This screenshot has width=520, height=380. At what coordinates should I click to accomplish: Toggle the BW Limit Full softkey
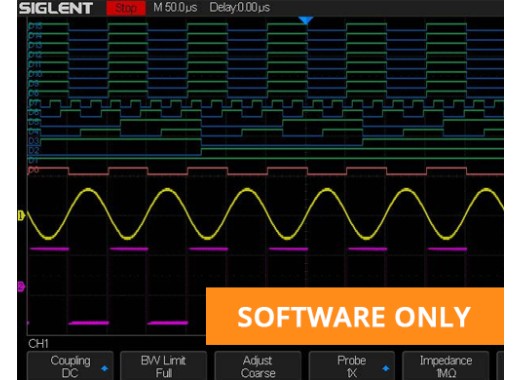coord(163,366)
